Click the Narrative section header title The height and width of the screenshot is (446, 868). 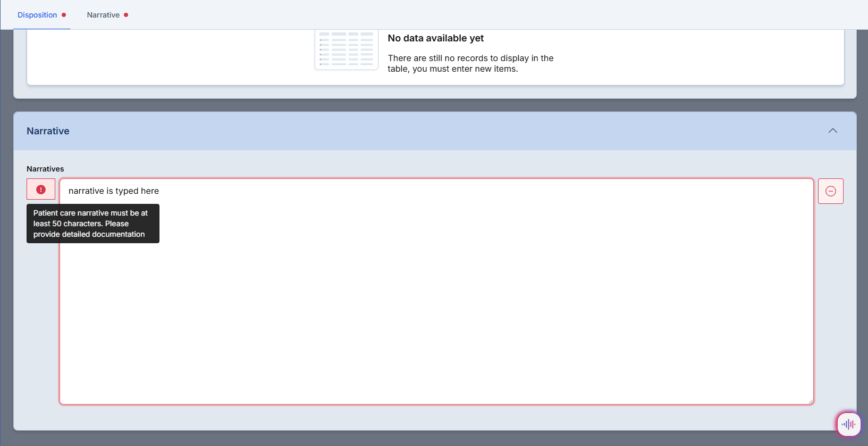pos(48,131)
